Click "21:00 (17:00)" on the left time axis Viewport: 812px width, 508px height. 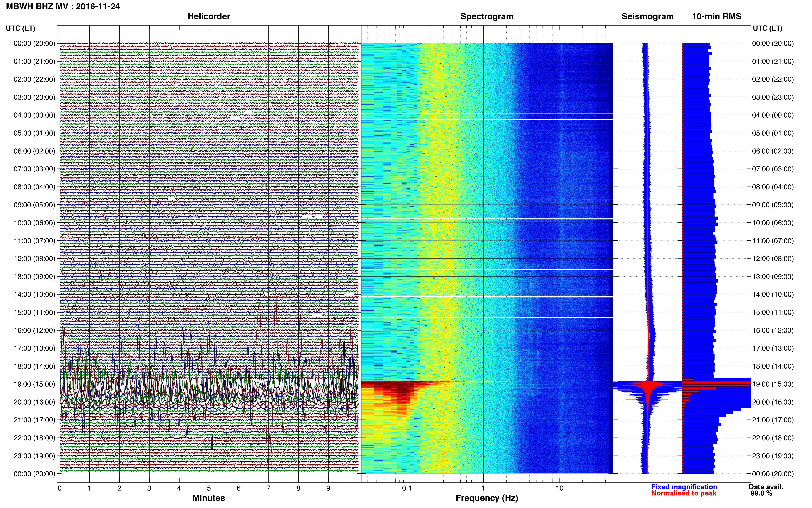pyautogui.click(x=34, y=420)
